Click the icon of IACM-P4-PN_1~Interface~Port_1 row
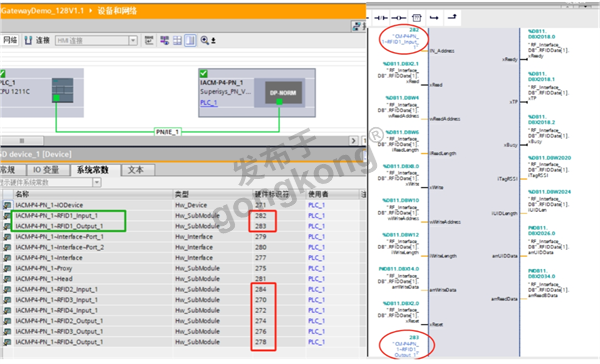 coord(7,237)
